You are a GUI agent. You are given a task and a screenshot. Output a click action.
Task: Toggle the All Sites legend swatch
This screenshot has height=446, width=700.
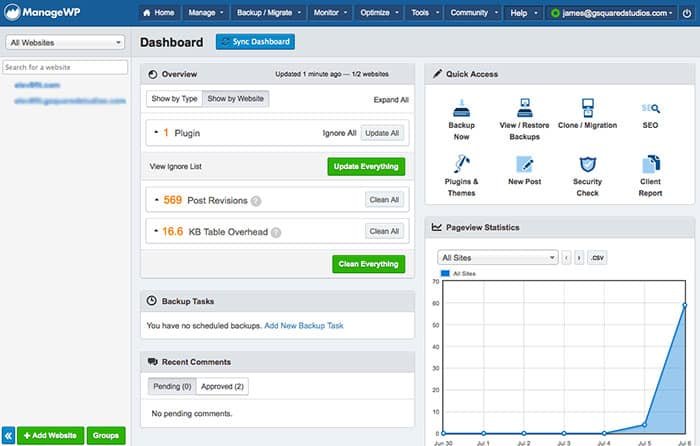[445, 273]
